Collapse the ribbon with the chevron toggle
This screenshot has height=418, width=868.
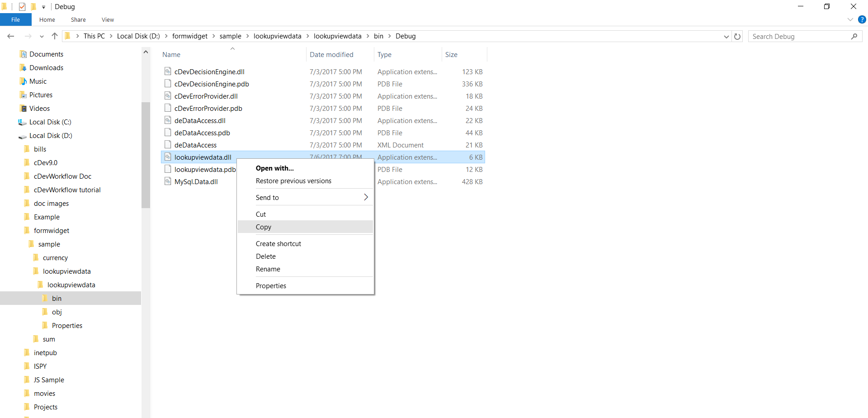click(850, 19)
